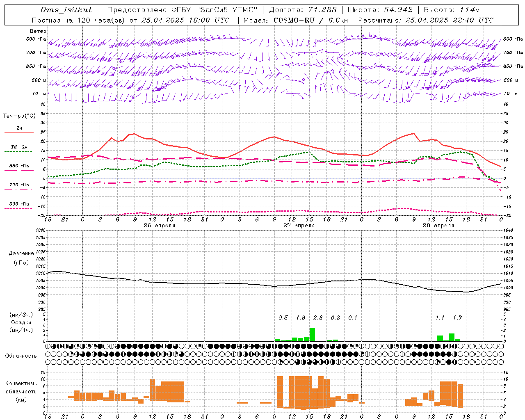This screenshot has height=420, width=525.
Task: Click the Широта: 54.942 value
Action: [380, 10]
